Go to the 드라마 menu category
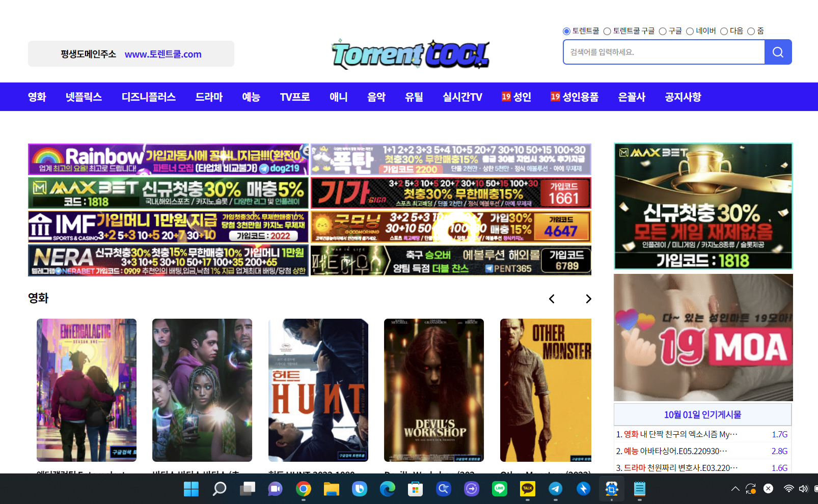 coord(209,97)
